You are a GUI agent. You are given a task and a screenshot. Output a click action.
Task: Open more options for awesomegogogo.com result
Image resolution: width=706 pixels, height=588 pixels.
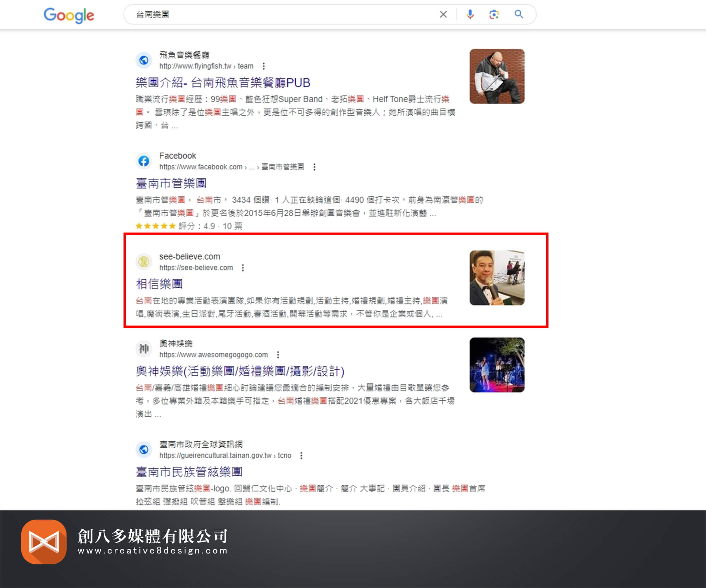coord(278,354)
